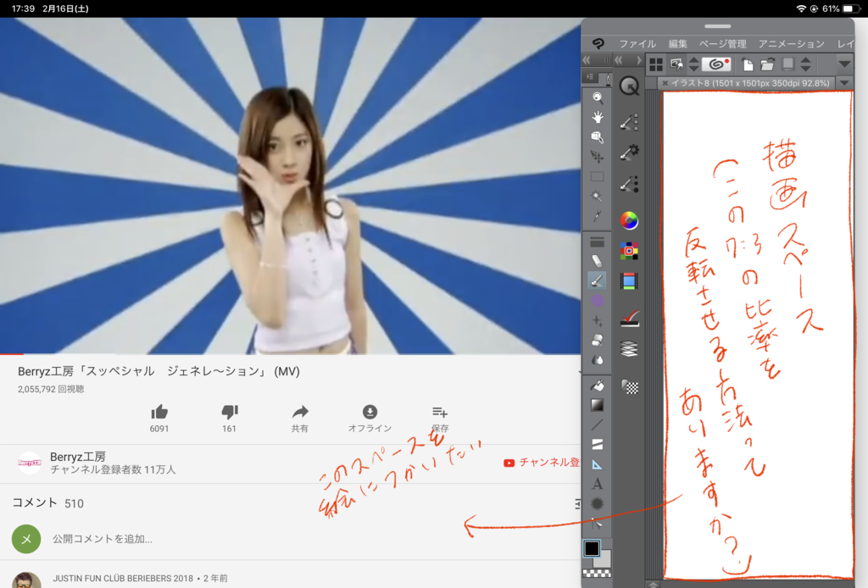Screen dimensions: 868x588
Task: Select the Gradient tool
Action: click(x=598, y=406)
